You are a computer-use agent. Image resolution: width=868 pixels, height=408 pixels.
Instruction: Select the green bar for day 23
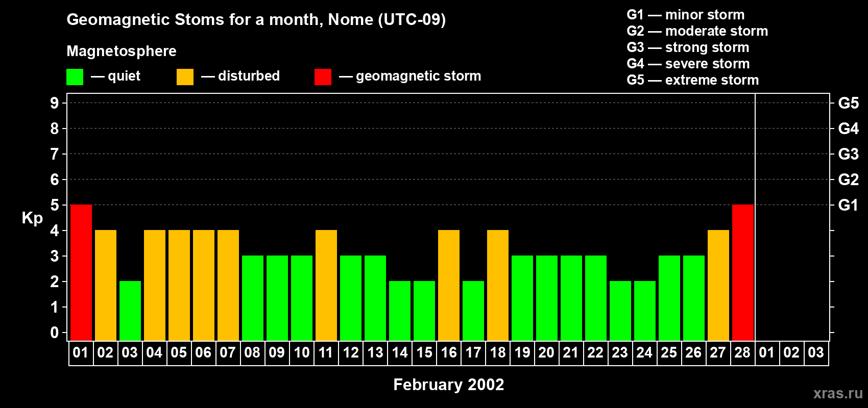tap(620, 311)
